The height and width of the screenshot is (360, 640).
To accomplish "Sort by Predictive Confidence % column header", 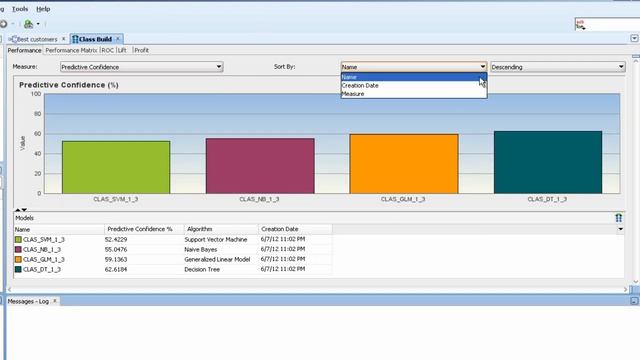I will [144, 229].
